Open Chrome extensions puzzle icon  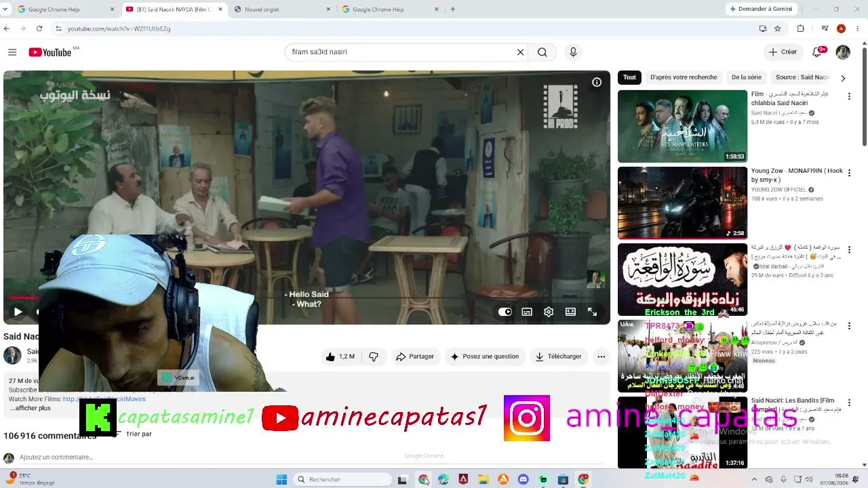pos(801,28)
